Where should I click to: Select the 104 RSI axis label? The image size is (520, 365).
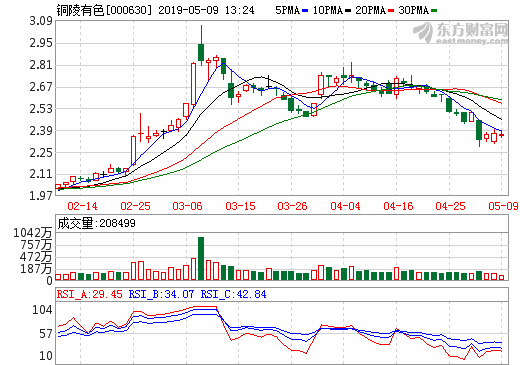(x=42, y=310)
